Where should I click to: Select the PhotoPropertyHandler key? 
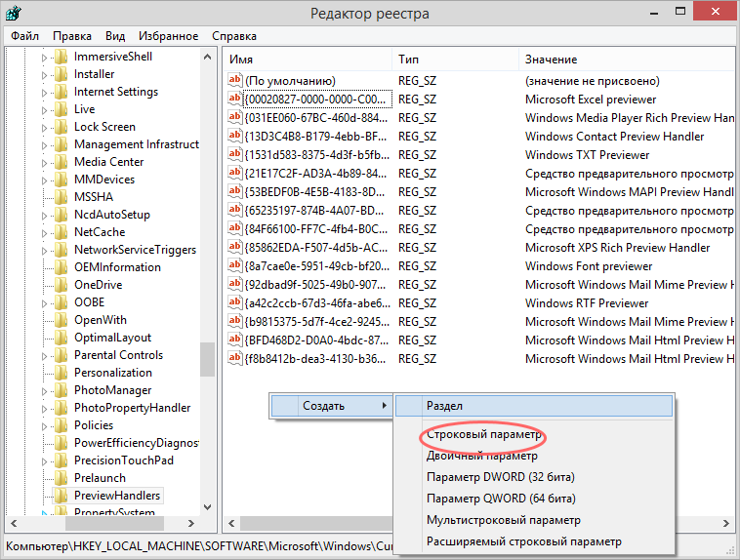pyautogui.click(x=133, y=408)
